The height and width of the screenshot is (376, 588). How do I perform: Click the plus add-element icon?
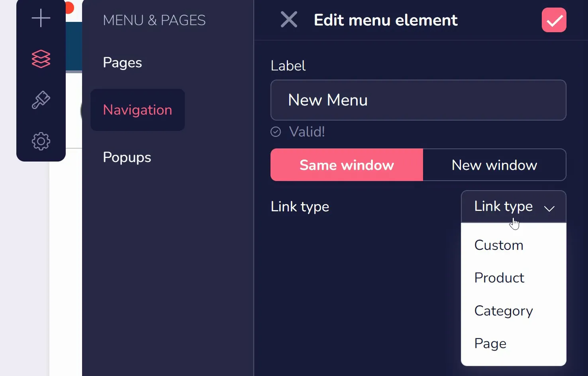pos(41,18)
